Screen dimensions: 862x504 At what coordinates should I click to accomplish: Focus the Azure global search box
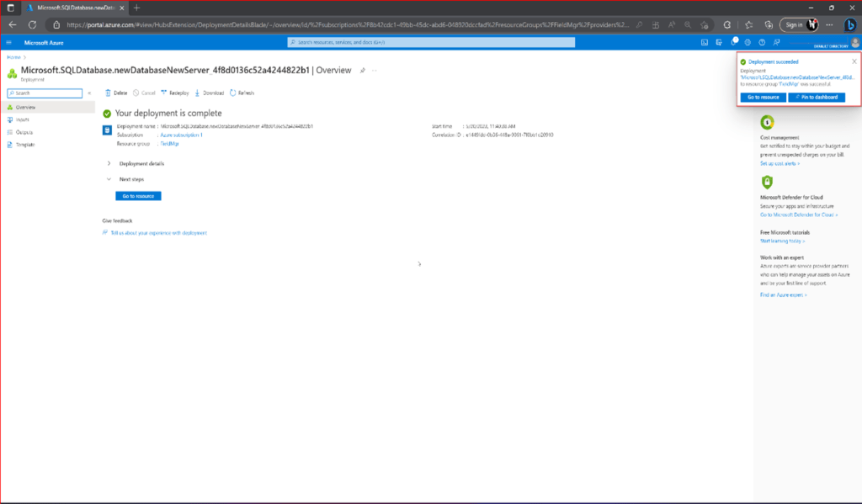coord(431,42)
